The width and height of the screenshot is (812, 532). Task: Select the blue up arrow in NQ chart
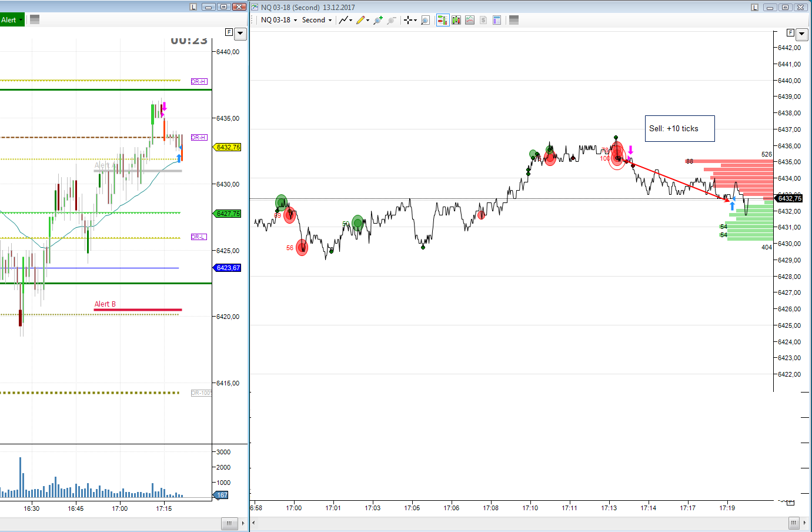tap(732, 205)
